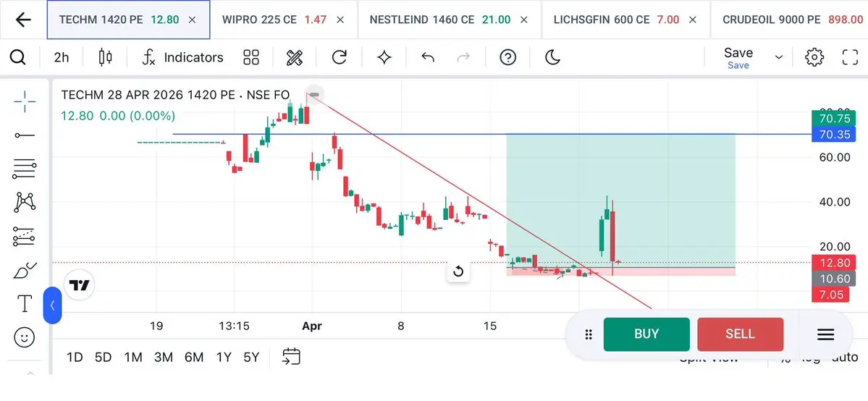Viewport: 868px width, 401px height.
Task: Open symbol search magnifier
Action: pos(17,57)
